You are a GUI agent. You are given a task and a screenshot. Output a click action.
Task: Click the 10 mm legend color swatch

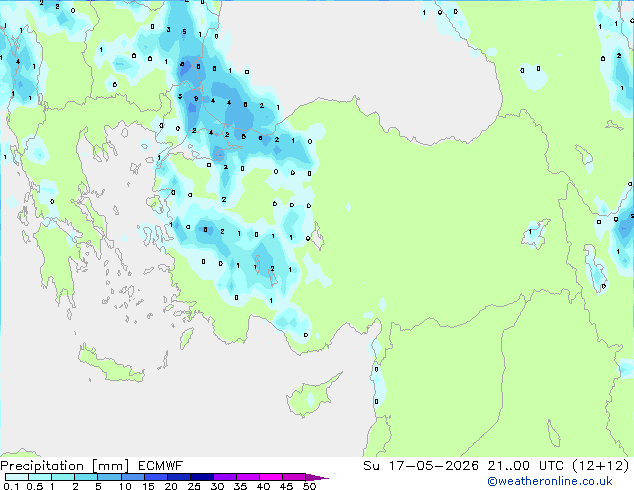click(132, 477)
